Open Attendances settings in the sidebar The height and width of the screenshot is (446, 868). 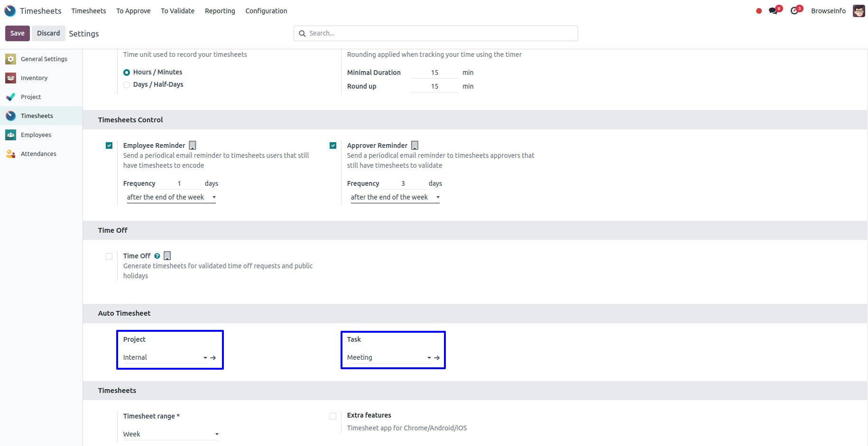point(38,154)
